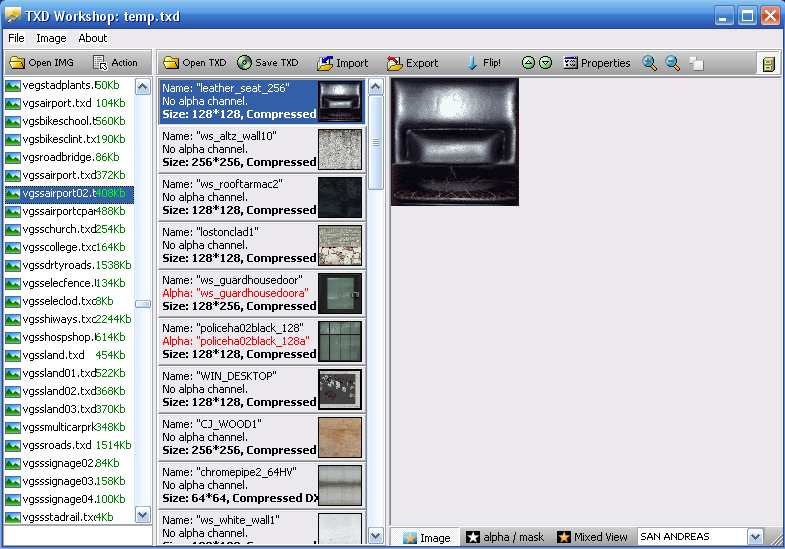Zoom out with second magnifier icon

[x=672, y=63]
